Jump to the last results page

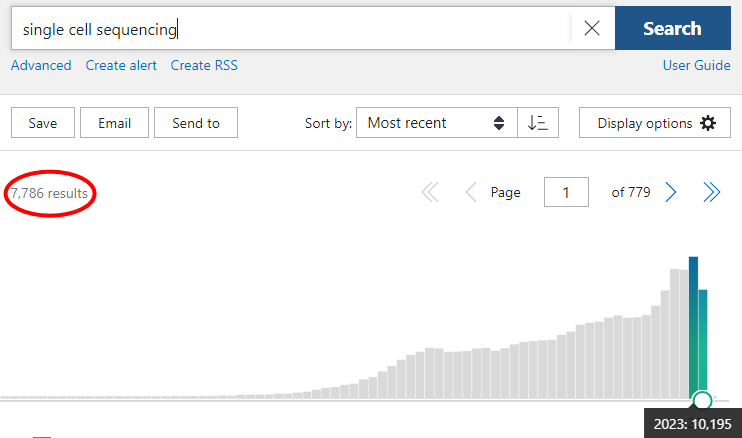[712, 193]
